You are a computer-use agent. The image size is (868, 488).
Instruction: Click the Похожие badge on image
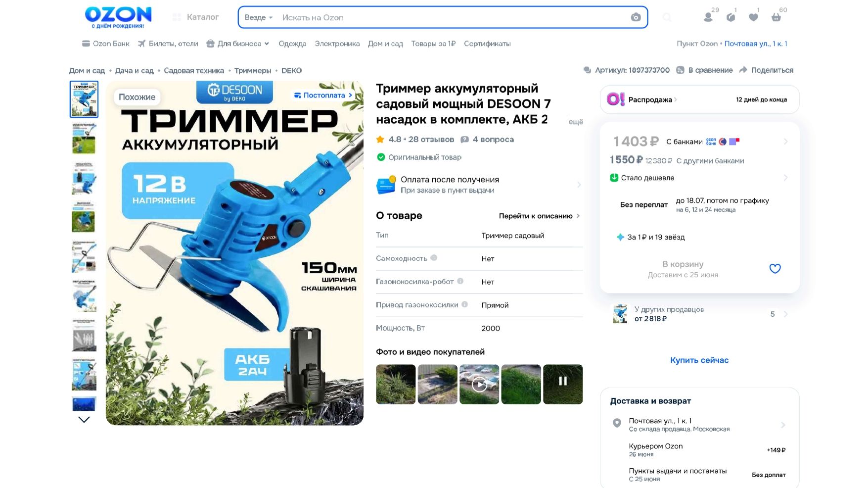click(x=137, y=97)
